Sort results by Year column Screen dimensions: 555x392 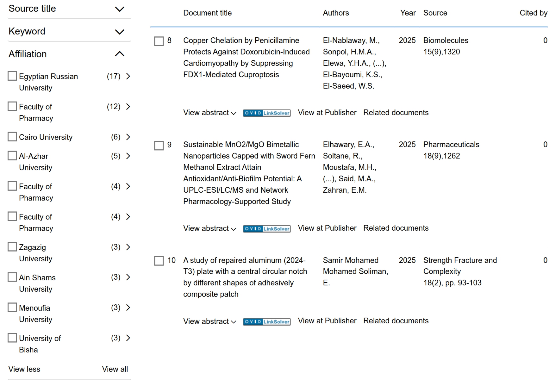tap(408, 13)
